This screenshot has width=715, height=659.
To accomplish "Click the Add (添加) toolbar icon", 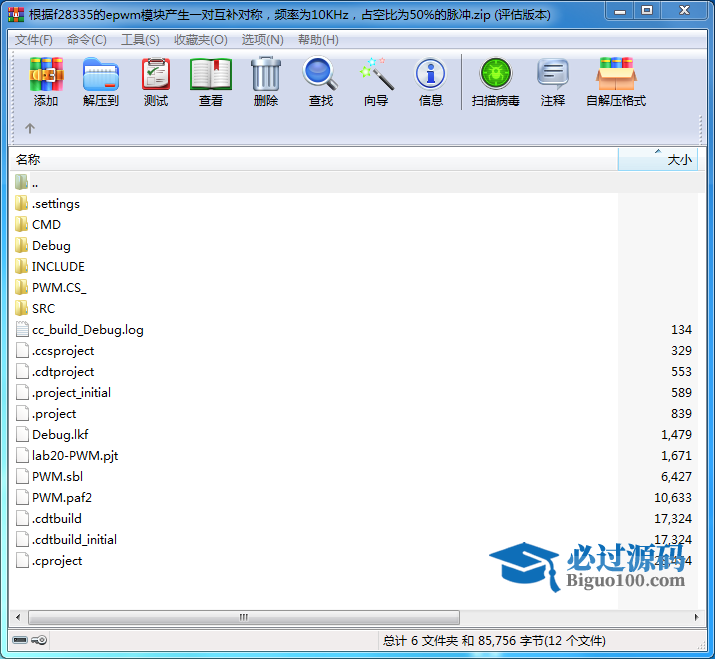I will [x=46, y=82].
